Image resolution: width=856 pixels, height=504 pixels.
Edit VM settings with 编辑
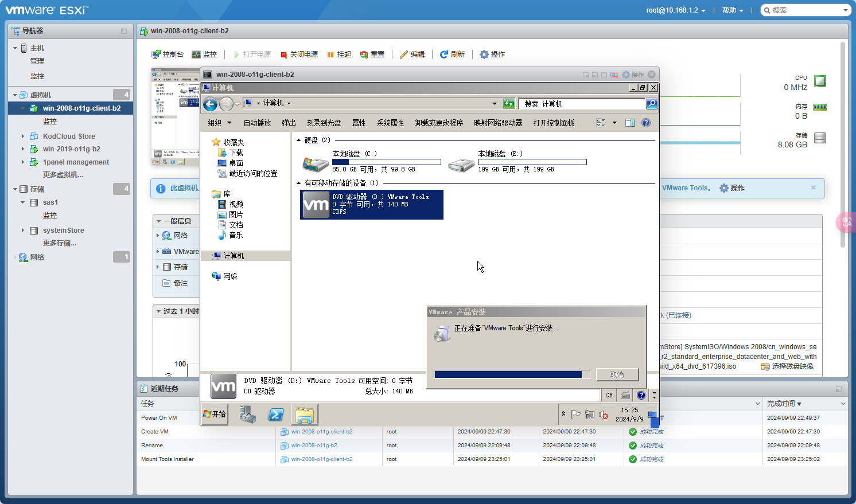point(413,54)
